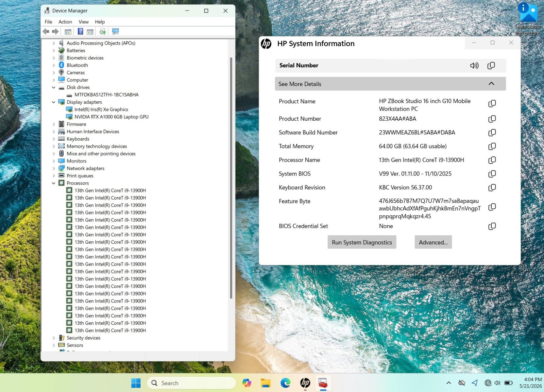Show hidden icons in system tray

tap(449, 383)
